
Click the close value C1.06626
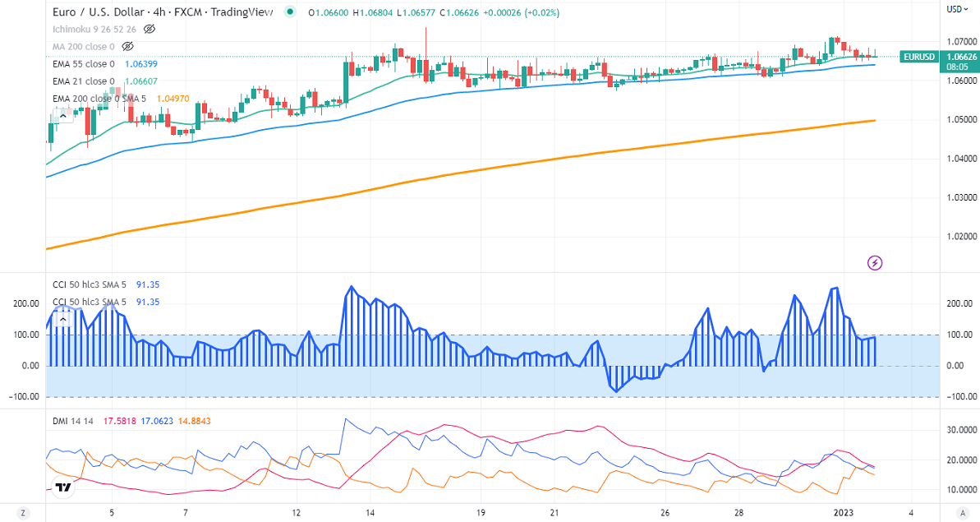click(459, 12)
